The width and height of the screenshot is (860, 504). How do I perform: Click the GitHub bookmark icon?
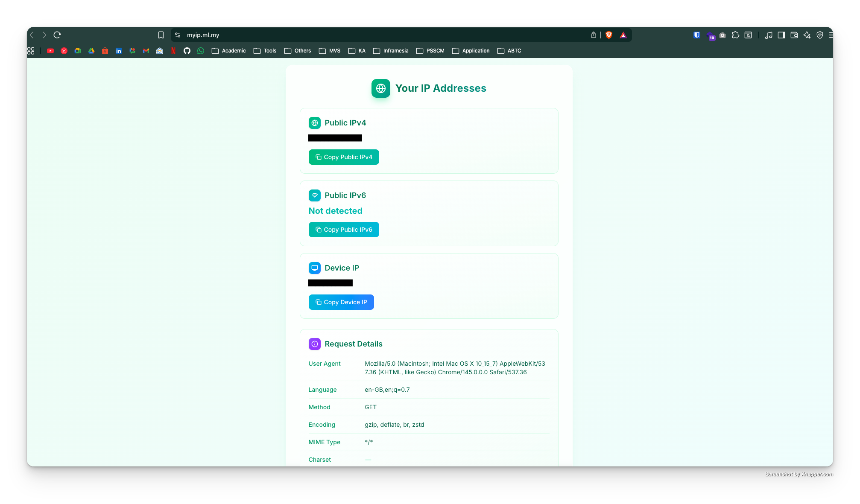[x=187, y=51]
